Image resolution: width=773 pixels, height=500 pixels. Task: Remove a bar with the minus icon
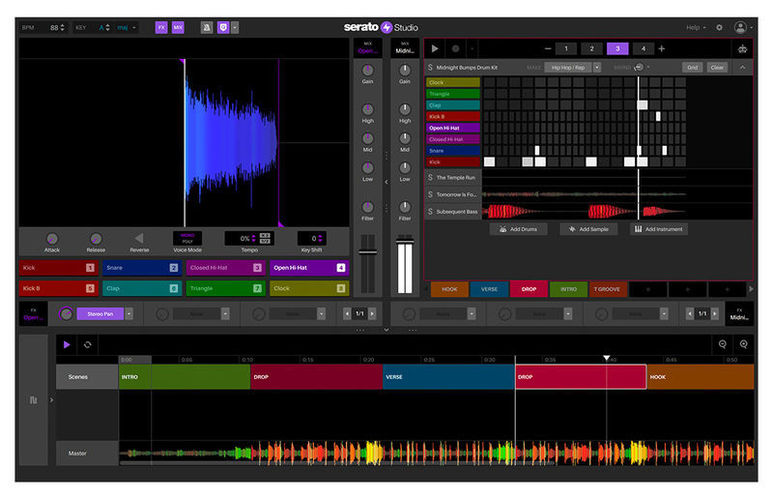[548, 49]
